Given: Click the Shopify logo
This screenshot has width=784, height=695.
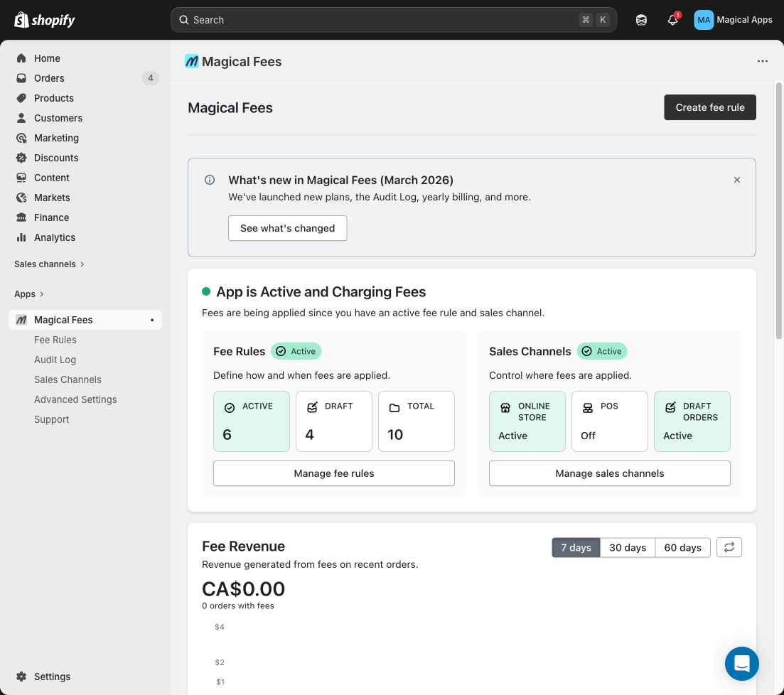Looking at the screenshot, I should (x=44, y=19).
